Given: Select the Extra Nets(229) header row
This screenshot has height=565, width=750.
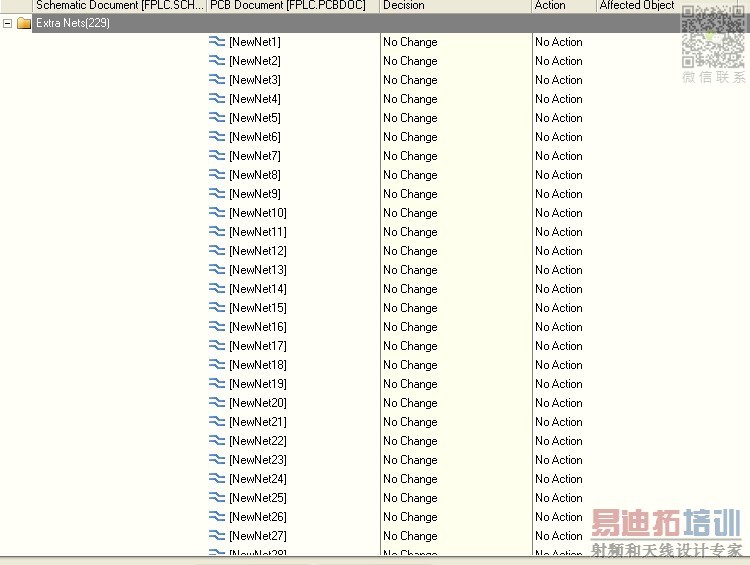Looking at the screenshot, I should pos(391,23).
